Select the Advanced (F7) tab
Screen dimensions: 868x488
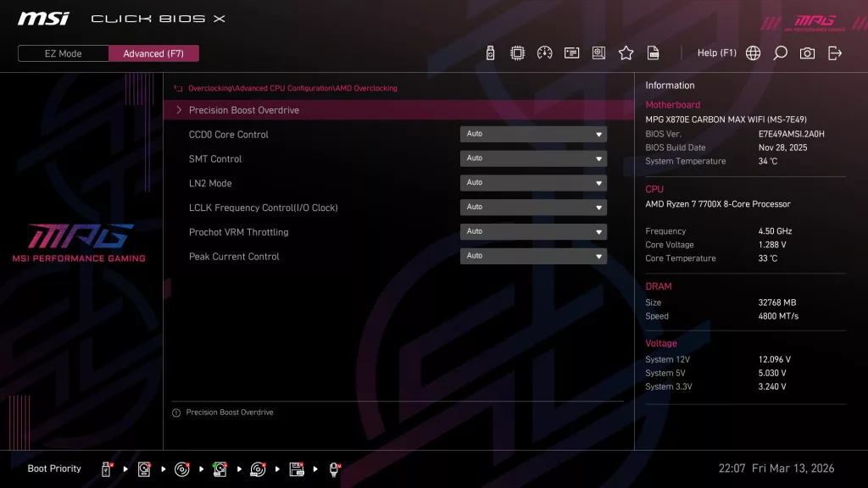click(153, 53)
